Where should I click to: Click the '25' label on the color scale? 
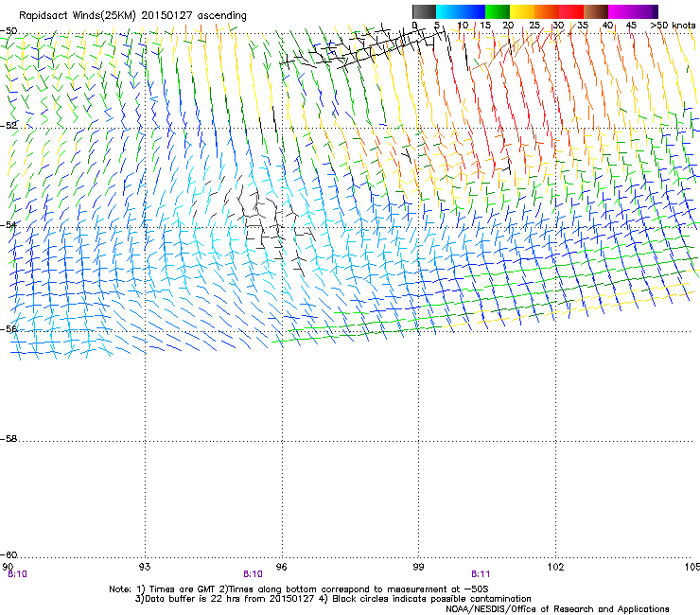click(534, 26)
